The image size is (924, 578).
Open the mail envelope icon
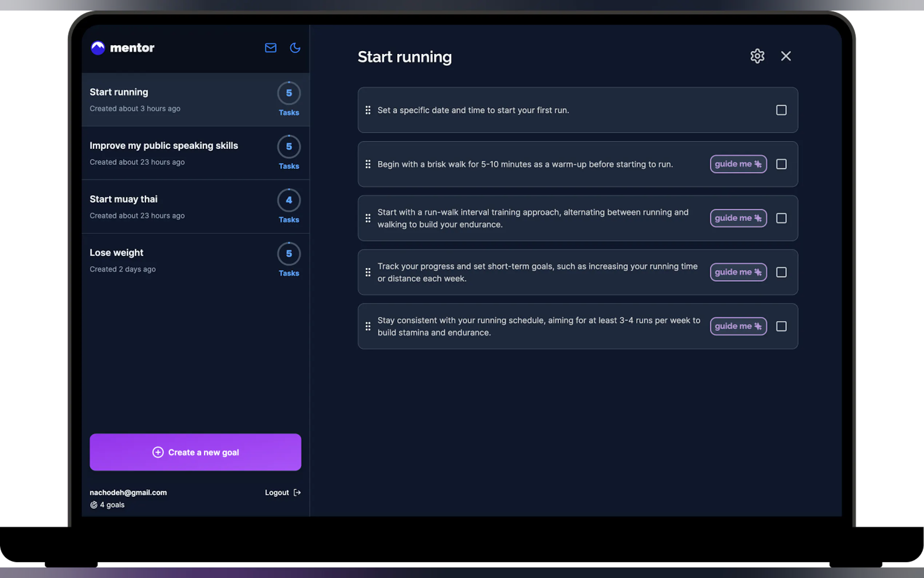coord(270,48)
